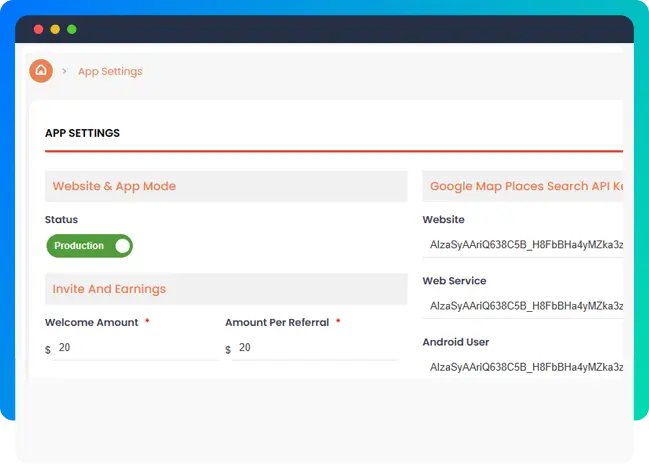Viewport: 649px width, 464px height.
Task: Click the Website API key field
Action: 525,245
